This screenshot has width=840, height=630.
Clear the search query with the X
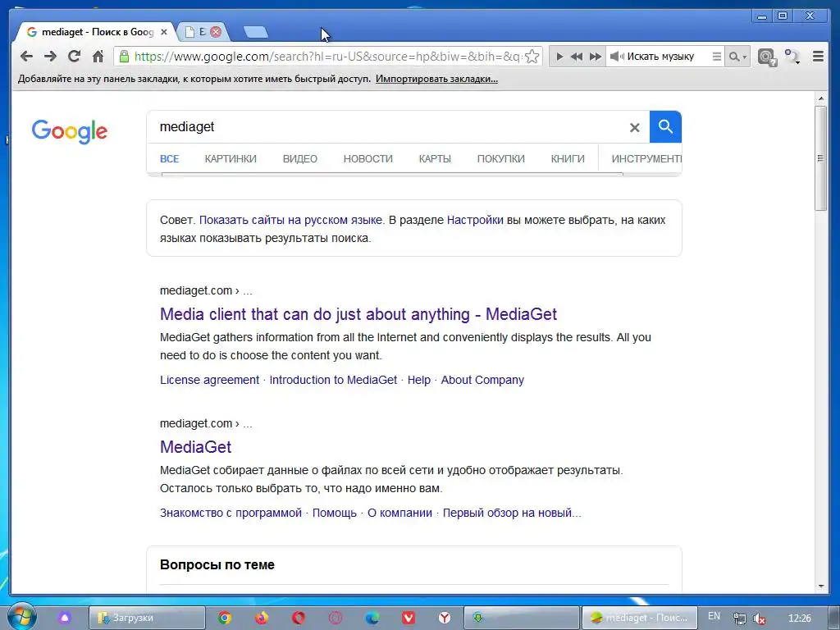pyautogui.click(x=634, y=127)
